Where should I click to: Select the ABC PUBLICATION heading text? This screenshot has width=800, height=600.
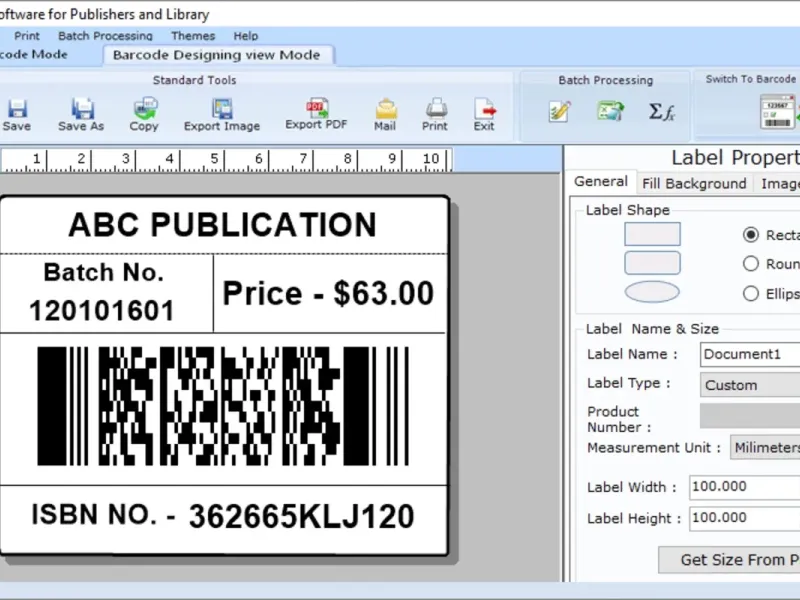(x=222, y=225)
